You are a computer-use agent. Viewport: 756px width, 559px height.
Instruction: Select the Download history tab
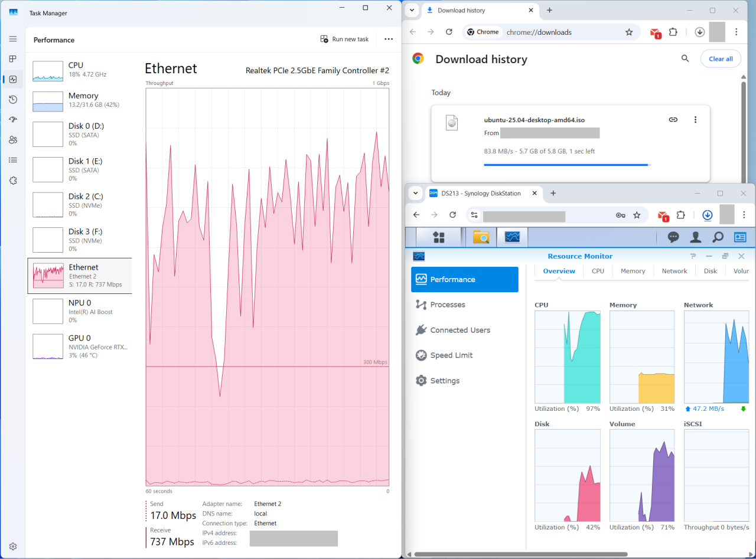point(479,10)
